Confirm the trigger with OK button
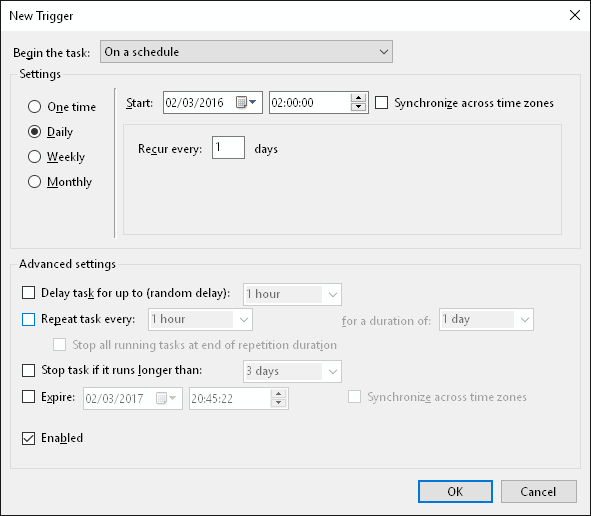This screenshot has width=591, height=516. coord(455,492)
